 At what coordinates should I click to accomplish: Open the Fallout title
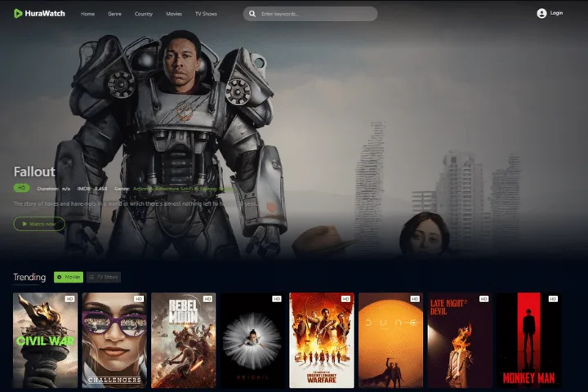point(34,171)
